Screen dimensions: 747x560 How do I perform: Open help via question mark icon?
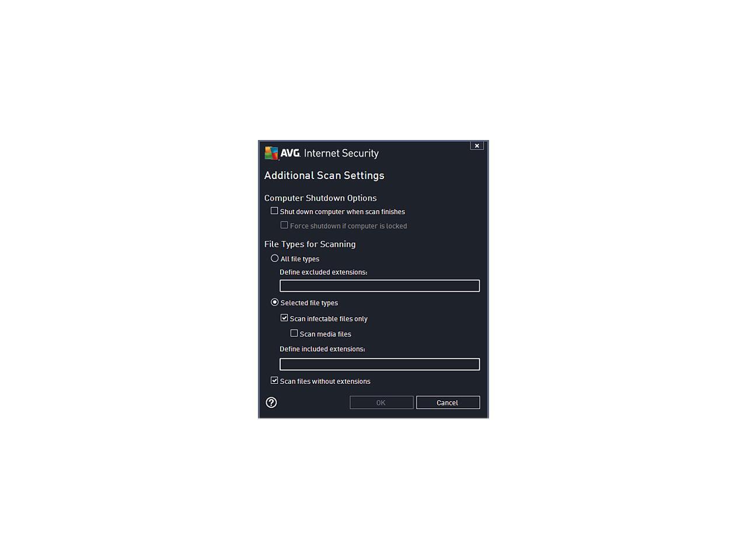[x=271, y=402]
